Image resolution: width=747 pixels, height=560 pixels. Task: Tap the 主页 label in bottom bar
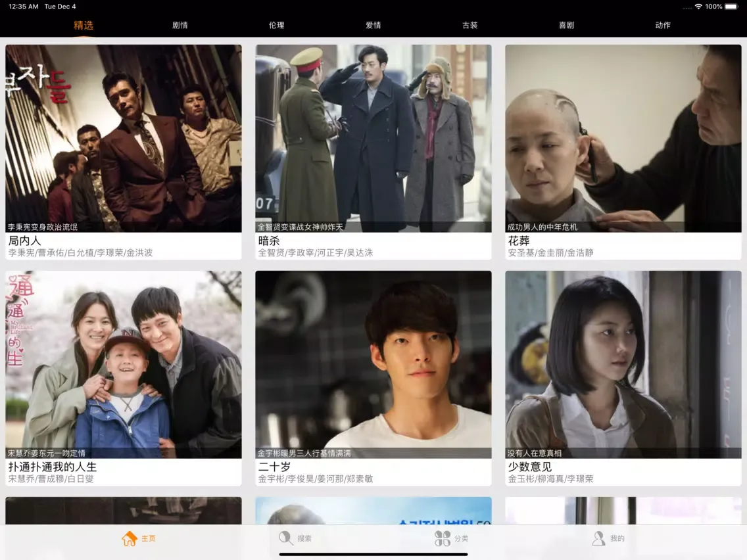point(149,538)
